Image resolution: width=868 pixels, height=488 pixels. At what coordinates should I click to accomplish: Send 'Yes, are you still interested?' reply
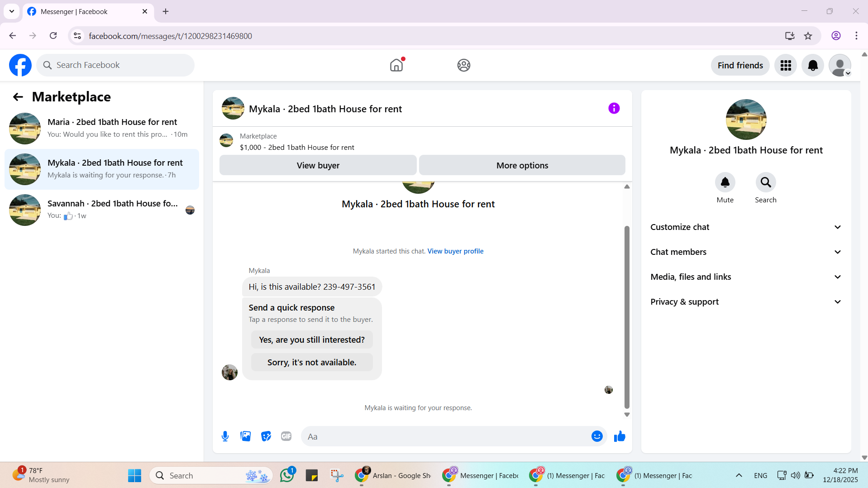pos(312,340)
